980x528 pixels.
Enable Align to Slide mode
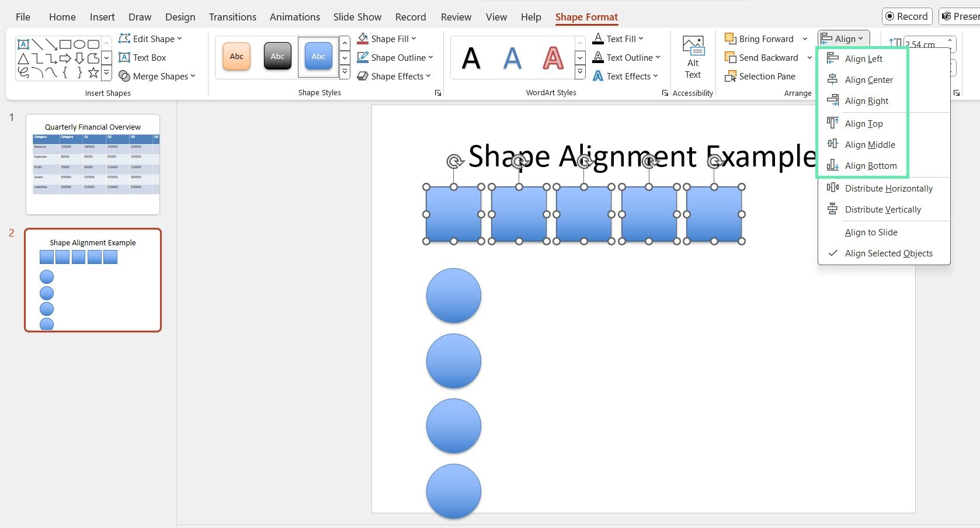871,232
